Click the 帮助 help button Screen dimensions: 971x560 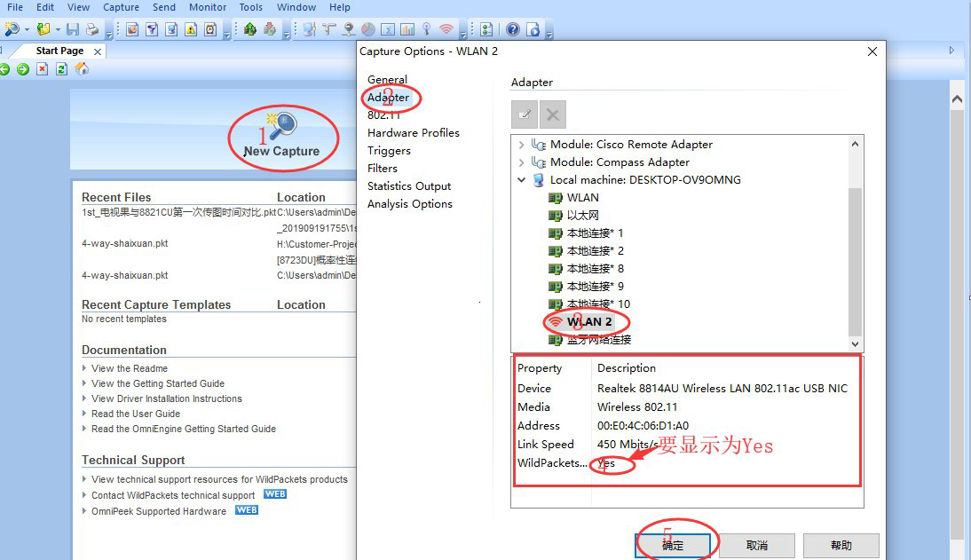[x=841, y=546]
